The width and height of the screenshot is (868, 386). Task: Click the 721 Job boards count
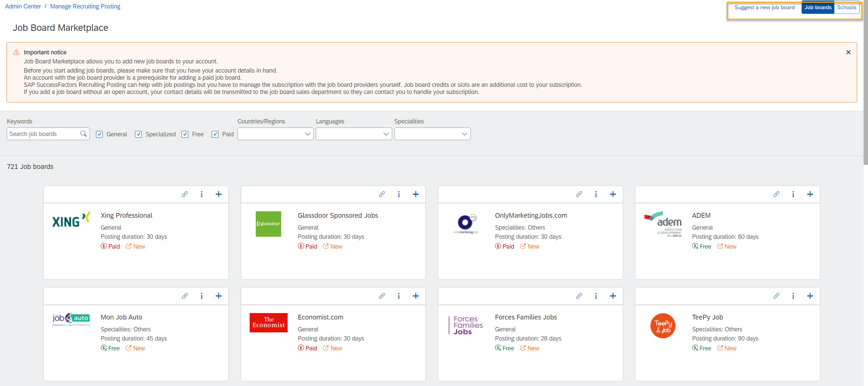[x=30, y=167]
